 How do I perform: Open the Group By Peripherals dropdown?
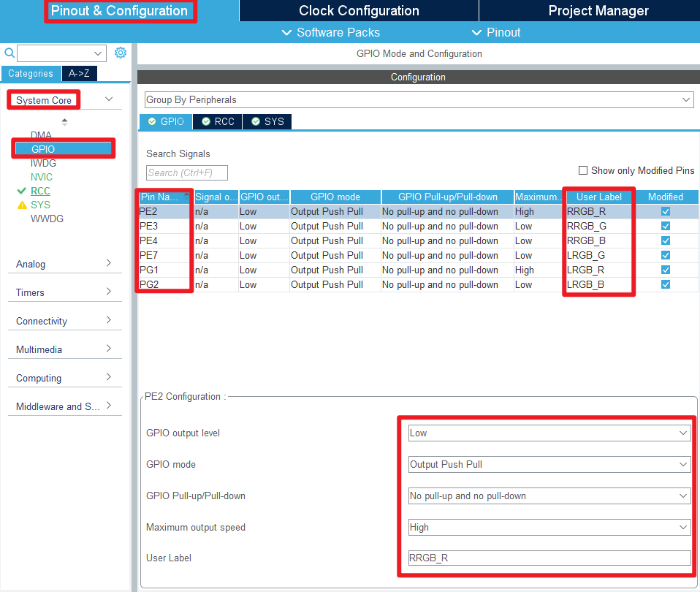coord(419,100)
